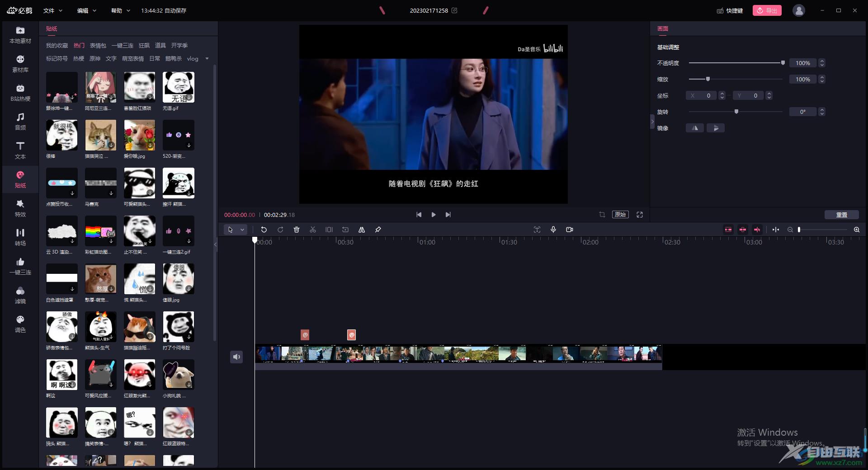Click the 旋转 rotation slider
Screen dimensions: 868x470
point(736,112)
